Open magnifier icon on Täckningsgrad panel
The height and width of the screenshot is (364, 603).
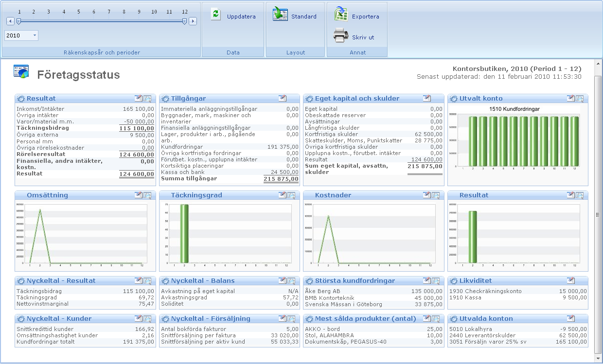(291, 195)
